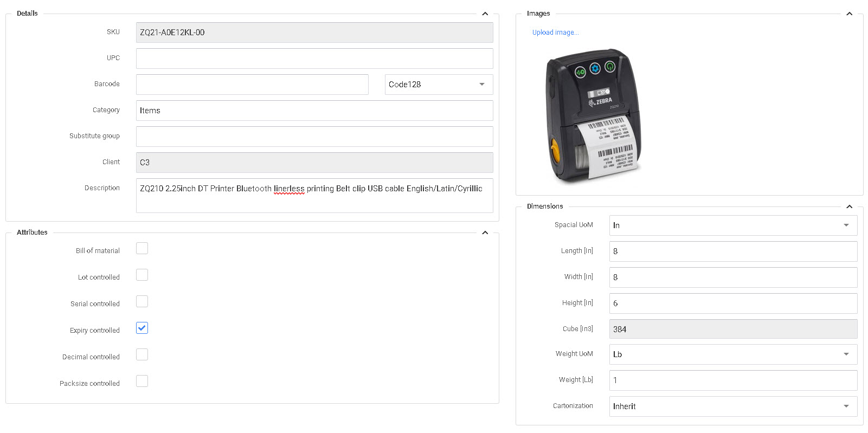Select the Zebra printer product image
The height and width of the screenshot is (433, 868).
(593, 116)
